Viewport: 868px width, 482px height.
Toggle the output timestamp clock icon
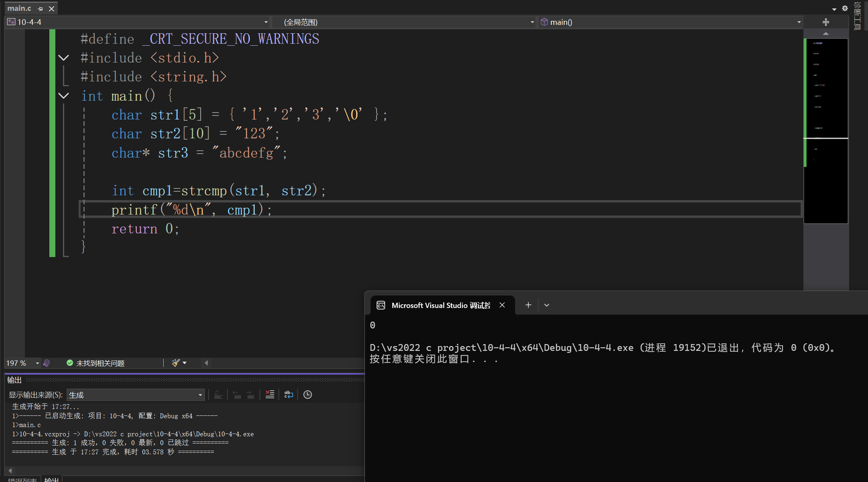click(308, 395)
